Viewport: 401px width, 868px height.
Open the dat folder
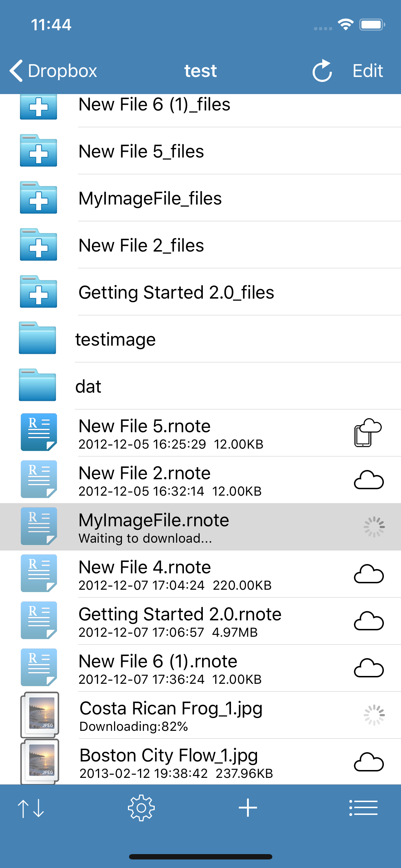click(88, 386)
